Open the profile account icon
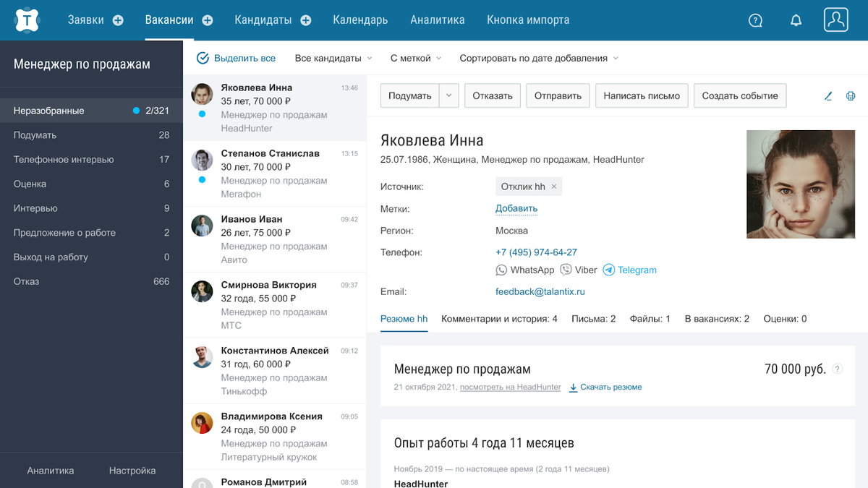868x488 pixels. (x=835, y=20)
